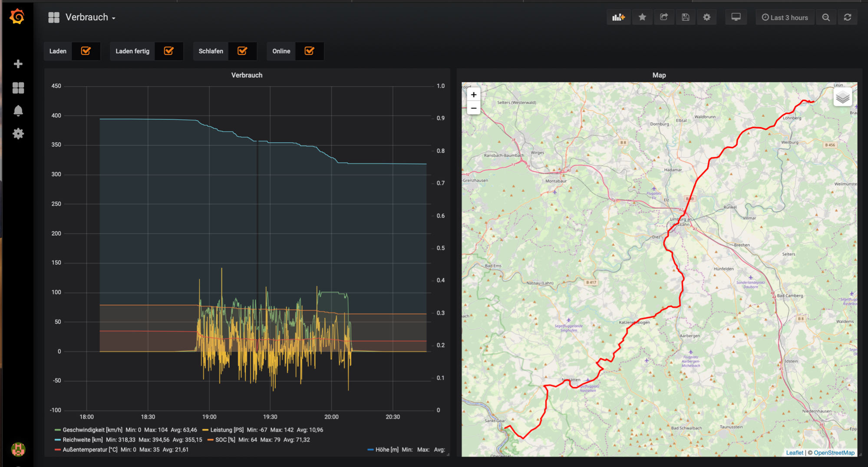Open the Create plus menu in sidebar
Screen dimensions: 868x467
(18, 64)
